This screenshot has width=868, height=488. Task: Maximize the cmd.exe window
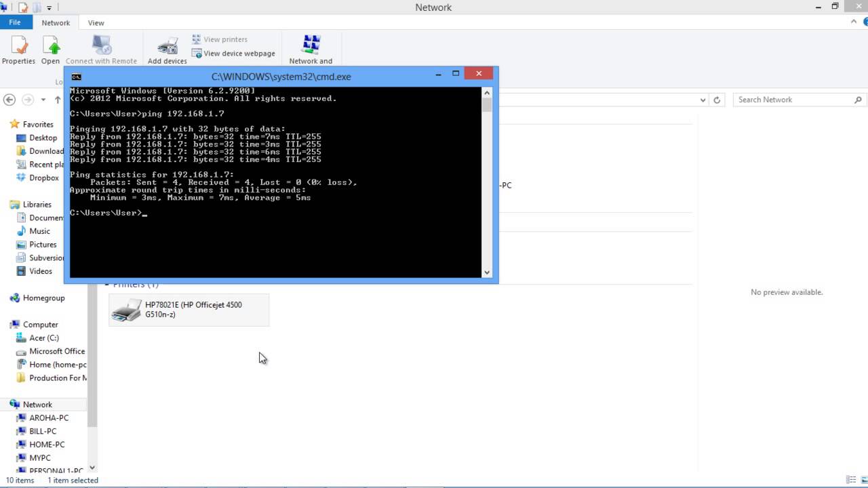coord(456,74)
